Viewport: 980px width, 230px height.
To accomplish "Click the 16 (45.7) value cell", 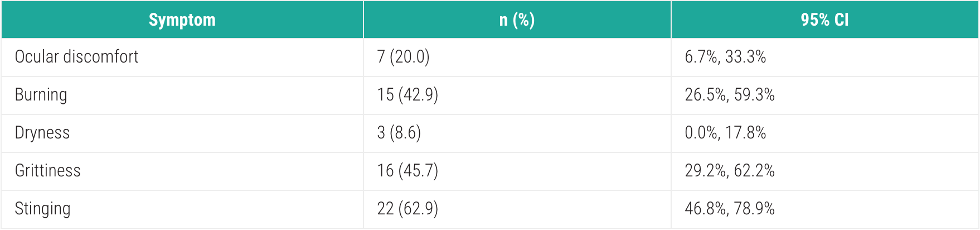I will point(517,171).
